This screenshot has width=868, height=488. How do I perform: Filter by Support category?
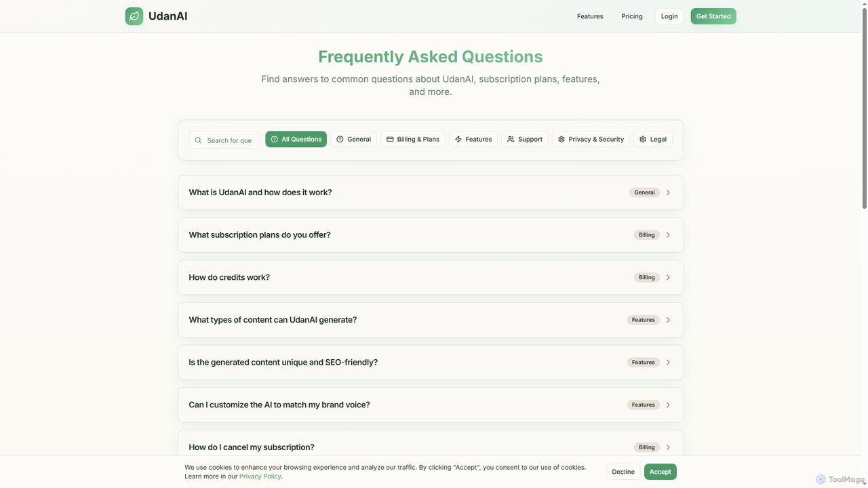coord(525,139)
